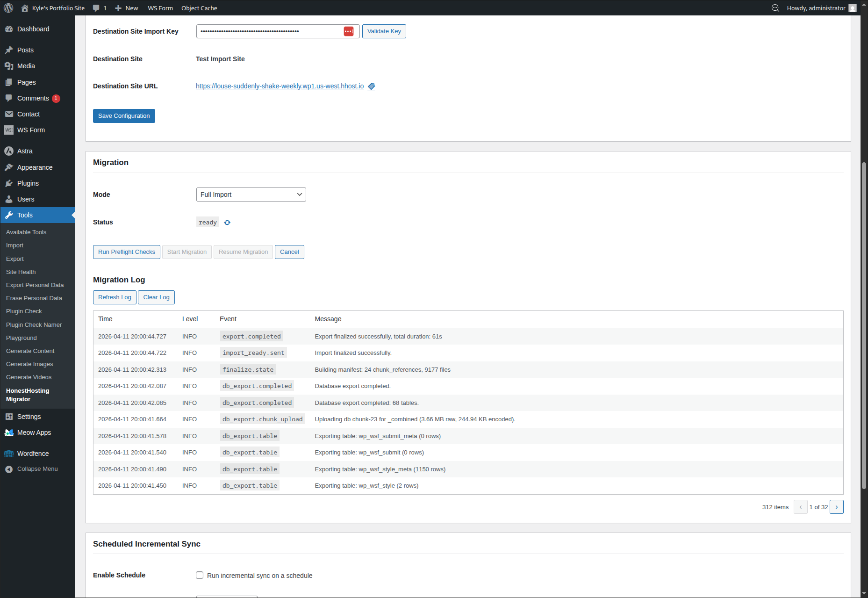Run Preflight Checks for the migration
The image size is (868, 598).
tap(126, 252)
